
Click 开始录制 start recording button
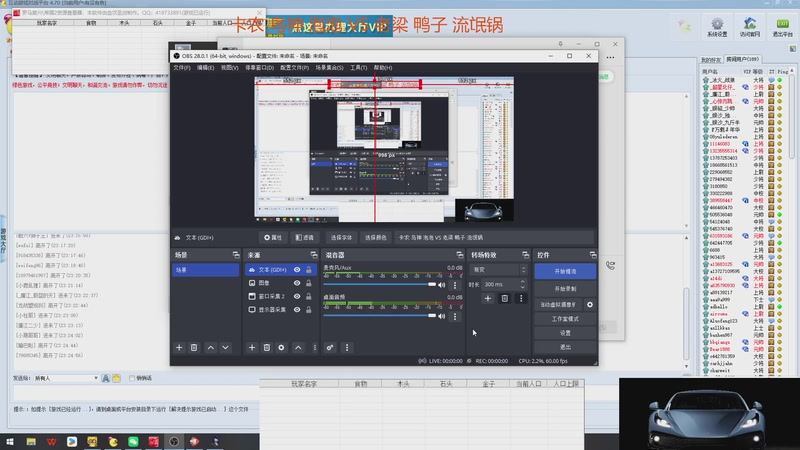565,289
